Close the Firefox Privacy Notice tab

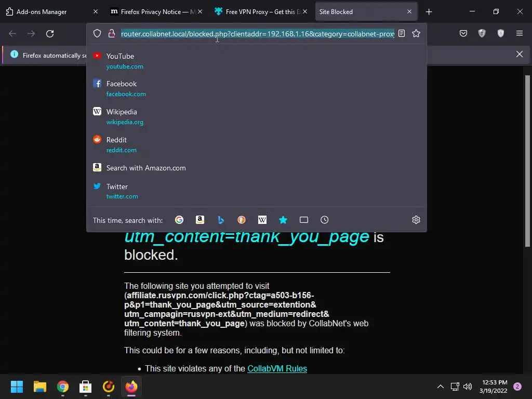tap(200, 12)
